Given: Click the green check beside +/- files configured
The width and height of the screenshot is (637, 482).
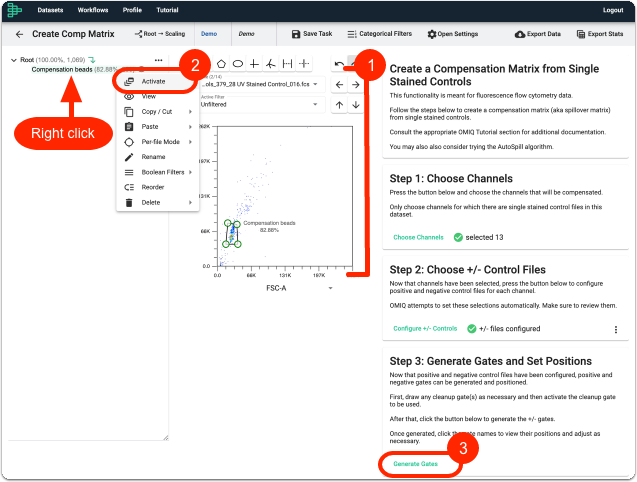Looking at the screenshot, I should [x=471, y=329].
